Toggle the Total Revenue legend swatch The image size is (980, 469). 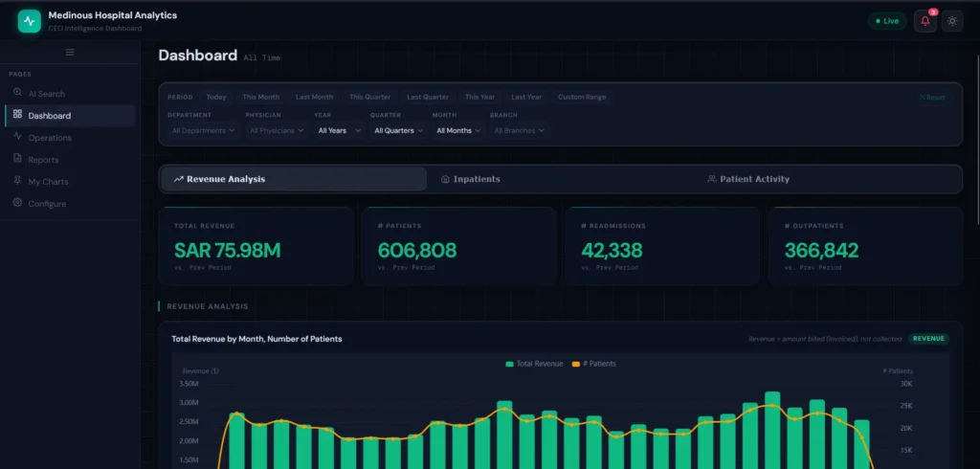(x=509, y=364)
